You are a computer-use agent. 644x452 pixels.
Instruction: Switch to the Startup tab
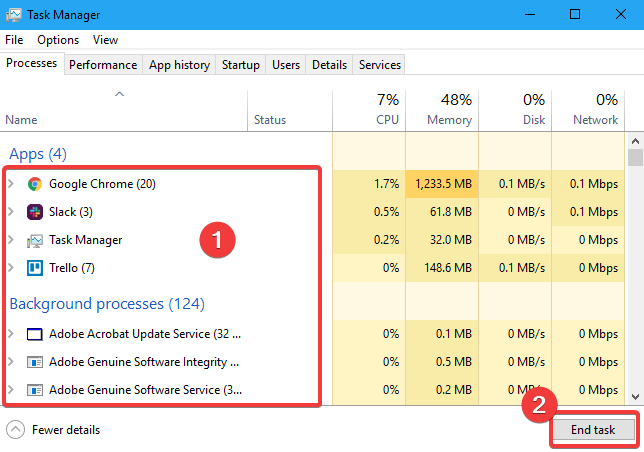click(241, 65)
